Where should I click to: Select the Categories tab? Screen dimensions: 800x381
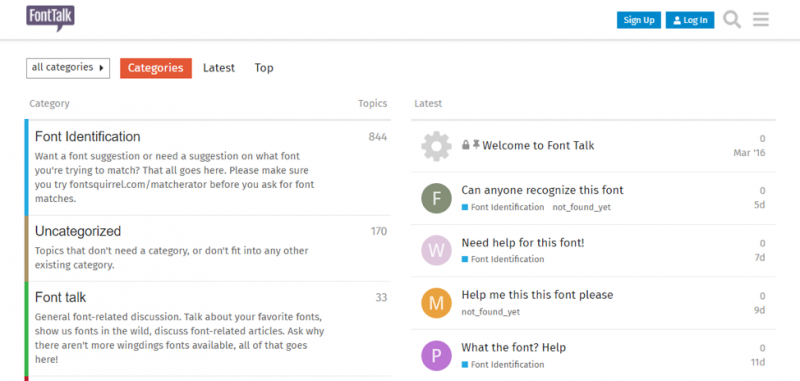tap(156, 68)
